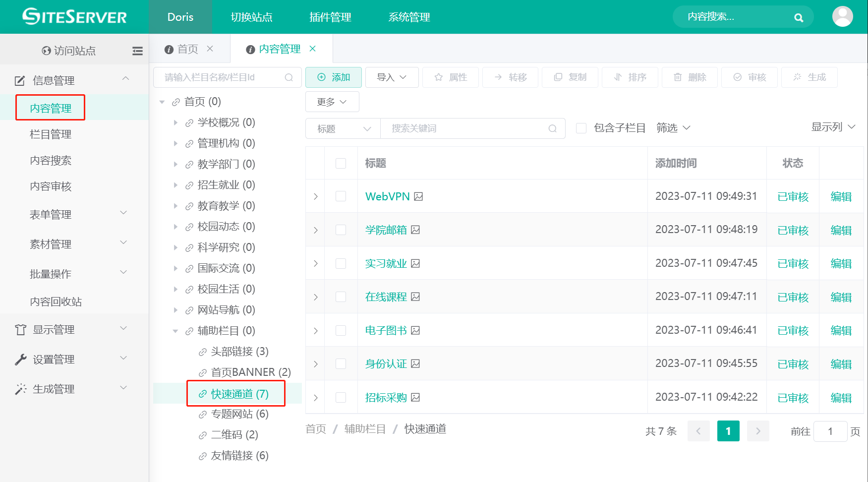Expand the 更多 dropdown menu
The height and width of the screenshot is (482, 868).
332,102
